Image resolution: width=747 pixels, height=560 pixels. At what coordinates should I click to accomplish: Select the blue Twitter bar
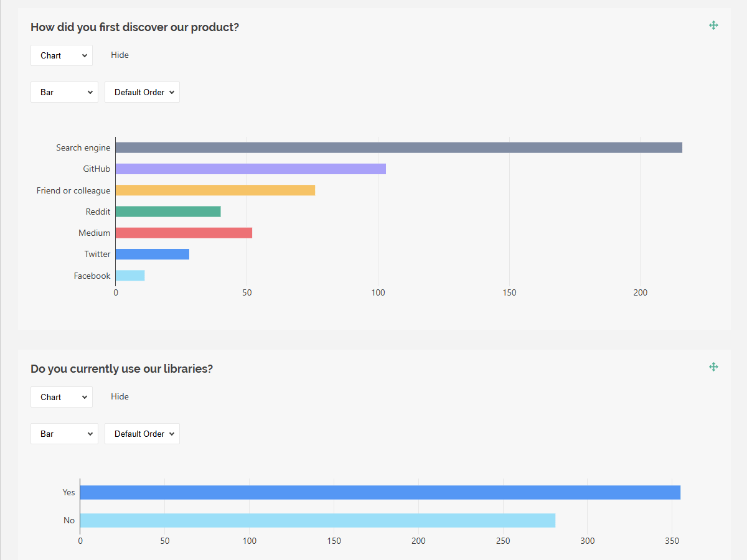point(153,254)
